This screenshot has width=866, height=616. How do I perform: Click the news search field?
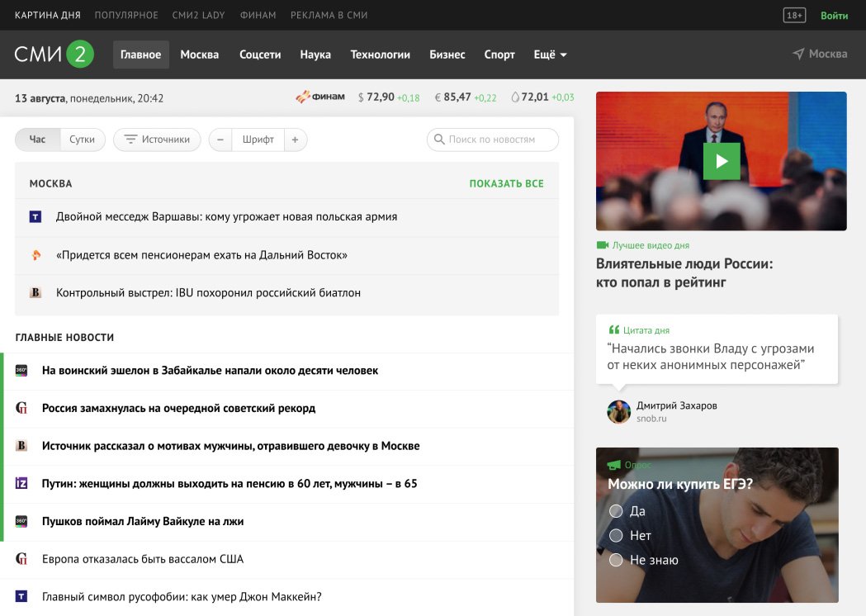pos(493,140)
